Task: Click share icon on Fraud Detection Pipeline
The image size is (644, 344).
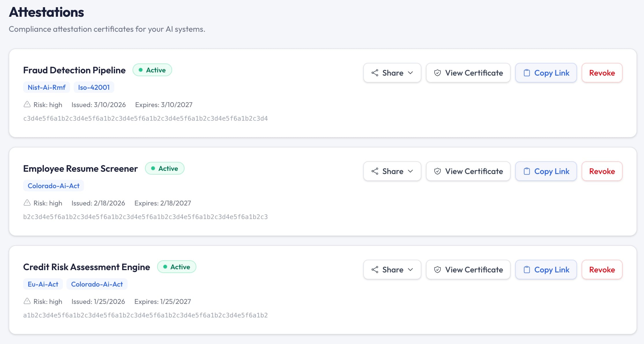Action: [x=375, y=73]
